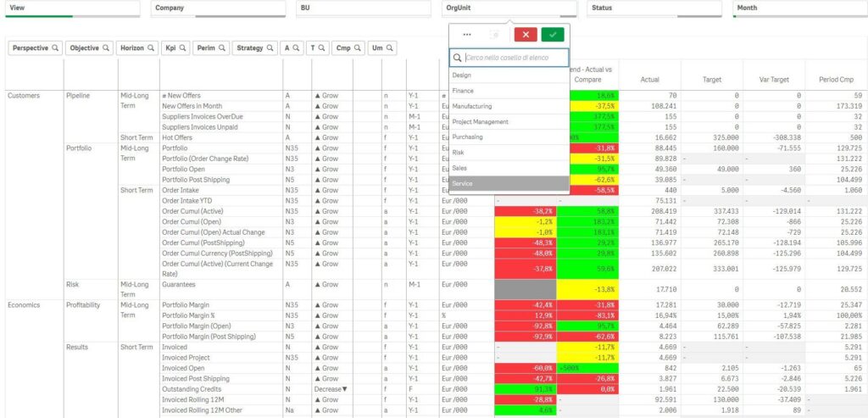The height and width of the screenshot is (418, 868).
Task: Search the Objective column
Action: click(90, 48)
